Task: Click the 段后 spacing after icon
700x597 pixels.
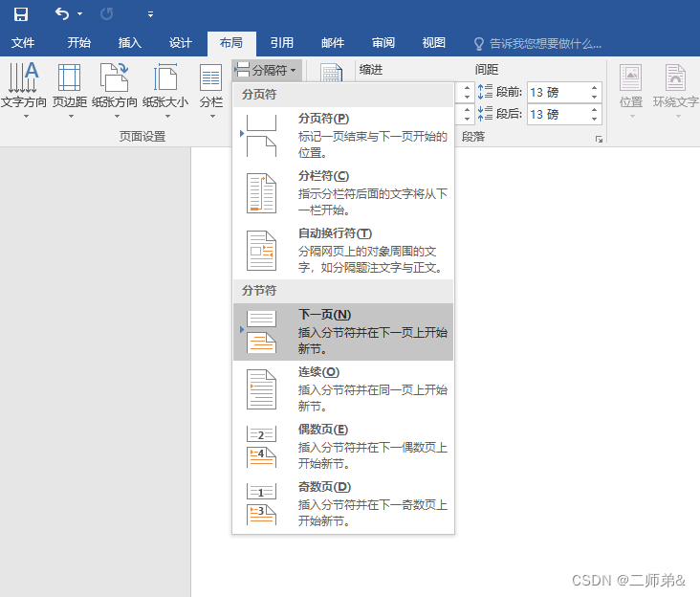Action: click(485, 114)
